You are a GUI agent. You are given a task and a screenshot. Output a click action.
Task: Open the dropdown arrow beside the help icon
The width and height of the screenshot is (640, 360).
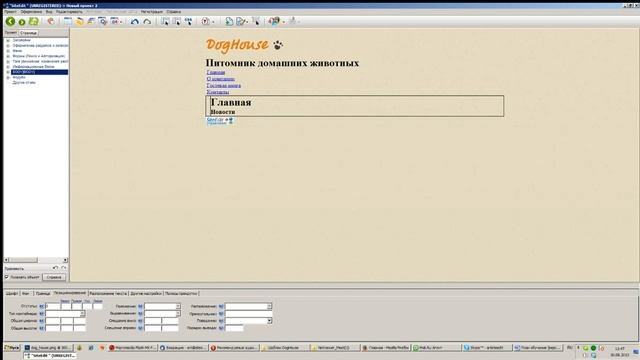(x=213, y=22)
